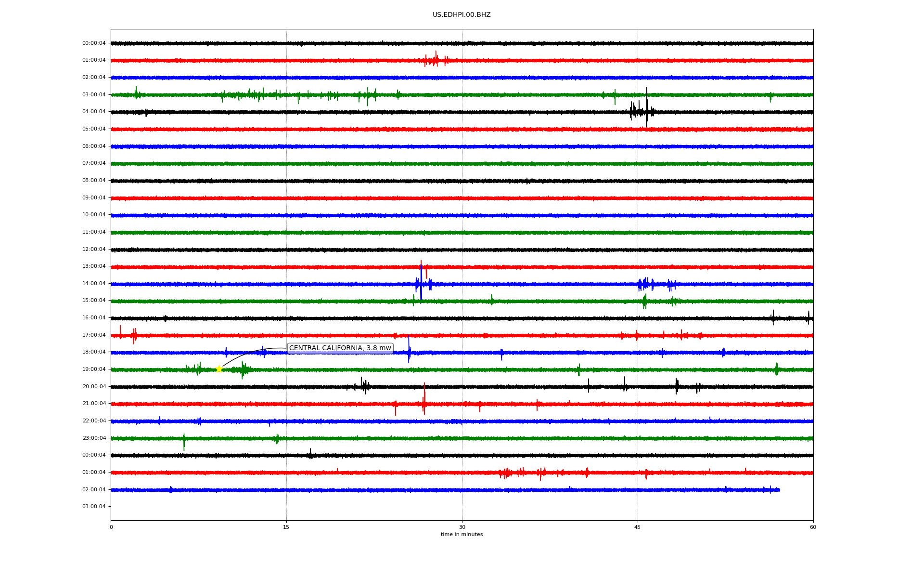Click the x-axis tick label 30
The height and width of the screenshot is (578, 924).
click(x=462, y=527)
